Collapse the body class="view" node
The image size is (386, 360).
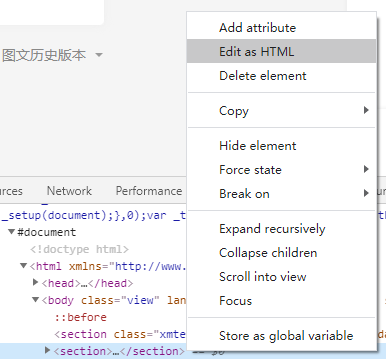coord(36,300)
